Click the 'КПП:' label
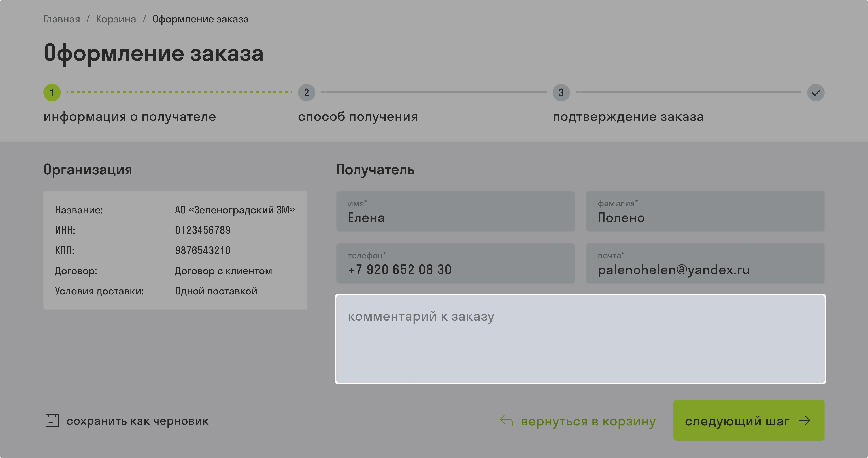The height and width of the screenshot is (458, 868). pos(64,250)
